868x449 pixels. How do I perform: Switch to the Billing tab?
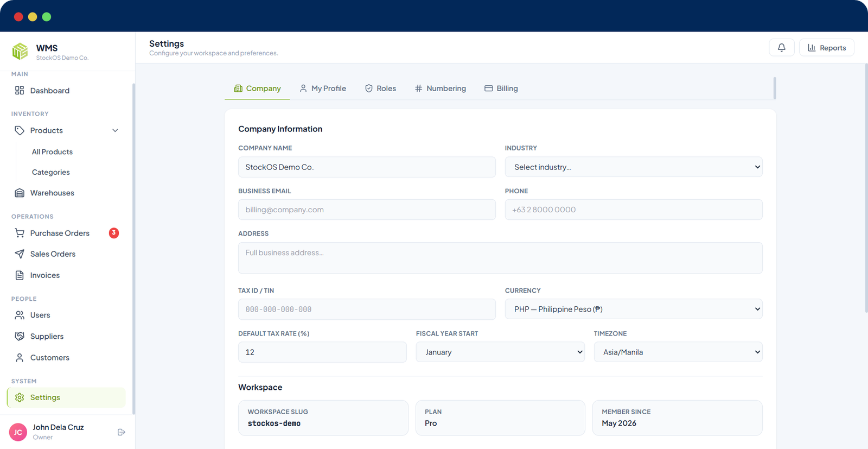click(x=501, y=88)
